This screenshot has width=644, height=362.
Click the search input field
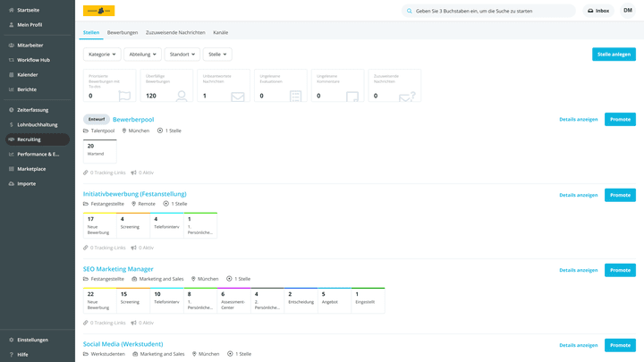(492, 11)
